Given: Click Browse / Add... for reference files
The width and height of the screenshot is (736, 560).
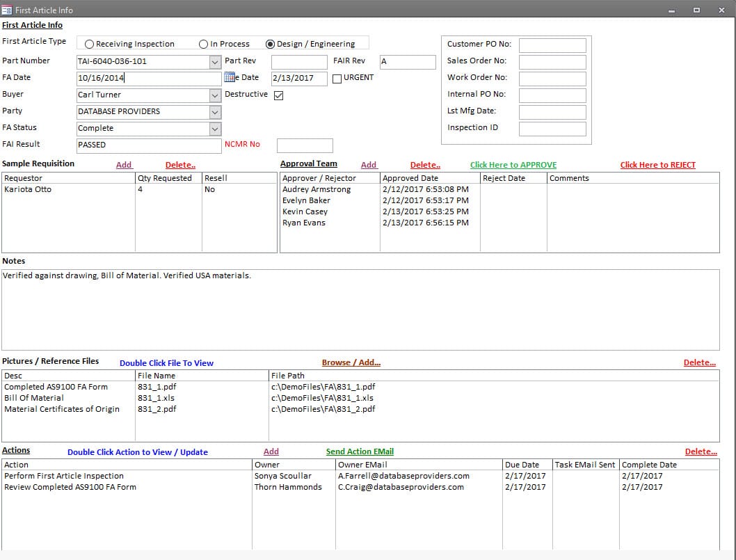Looking at the screenshot, I should (351, 362).
